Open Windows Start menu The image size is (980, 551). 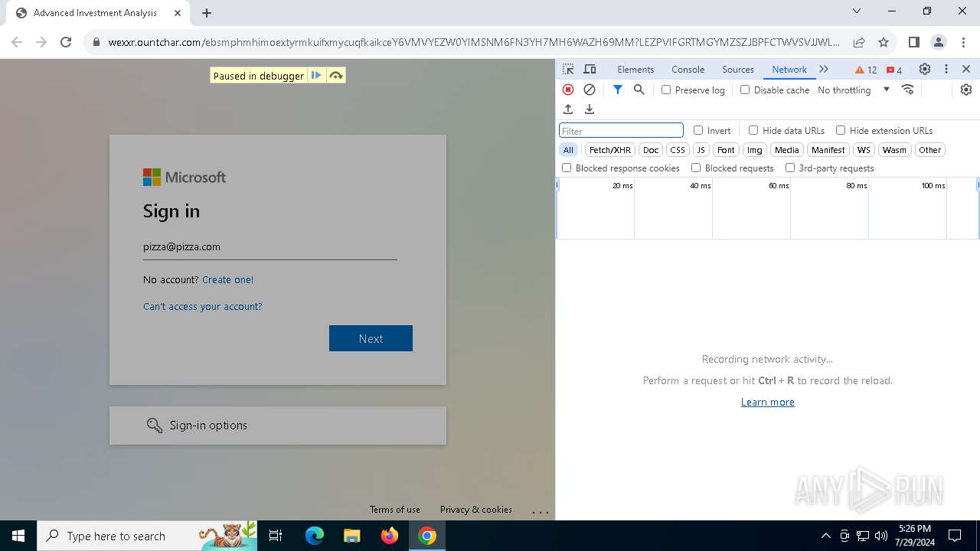18,536
